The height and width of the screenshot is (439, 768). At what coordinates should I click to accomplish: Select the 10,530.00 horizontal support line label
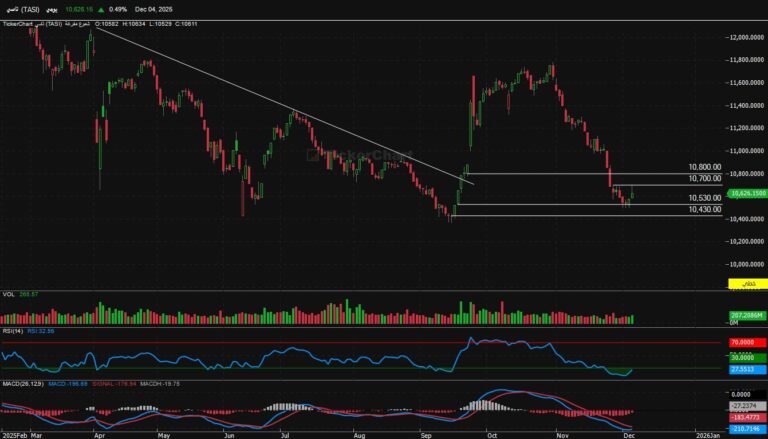pyautogui.click(x=705, y=198)
